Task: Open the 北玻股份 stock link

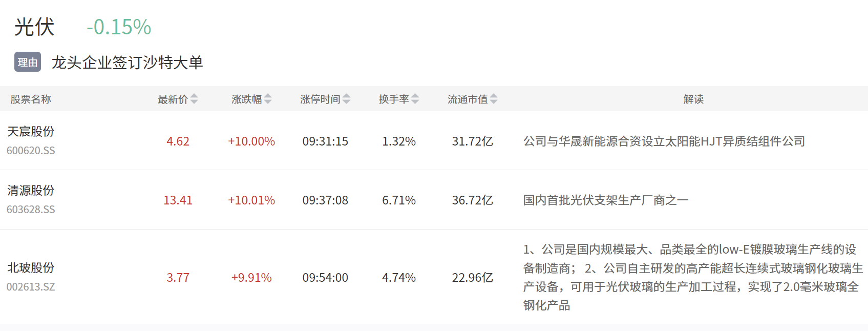Action: (x=31, y=268)
